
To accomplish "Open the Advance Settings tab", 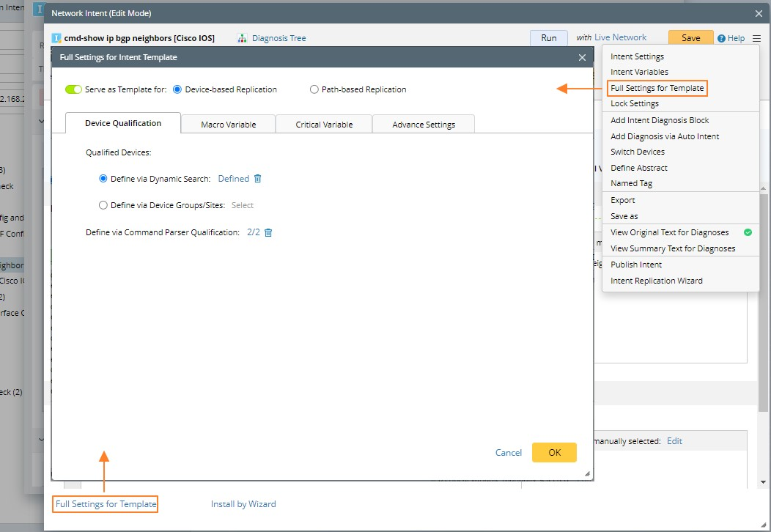I will (424, 125).
